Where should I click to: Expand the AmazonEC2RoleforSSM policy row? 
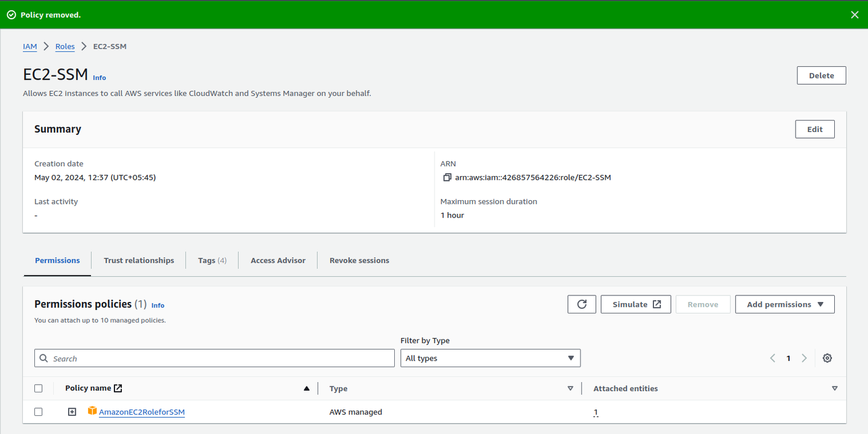click(x=72, y=412)
